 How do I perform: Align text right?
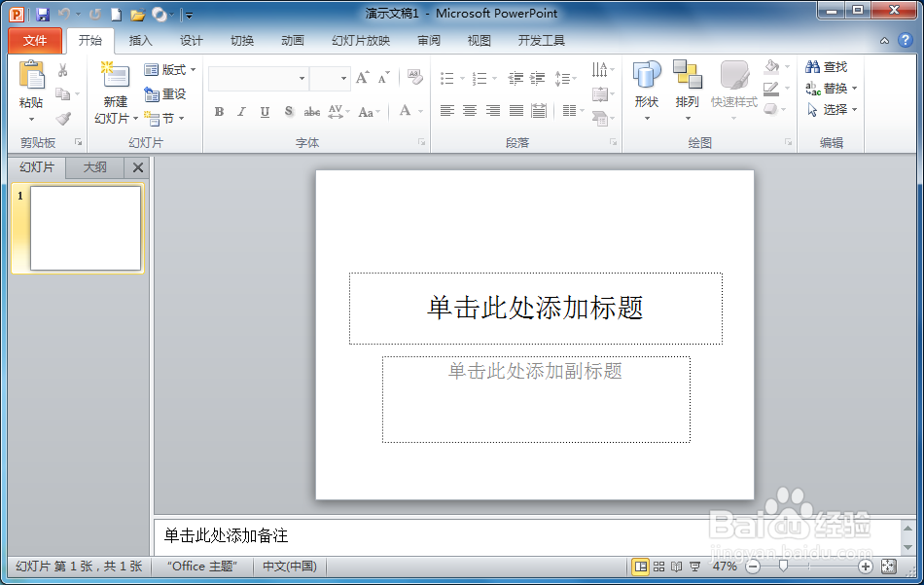click(x=493, y=110)
